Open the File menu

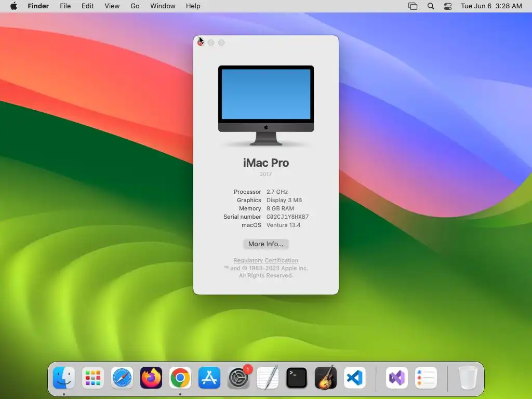pos(65,6)
